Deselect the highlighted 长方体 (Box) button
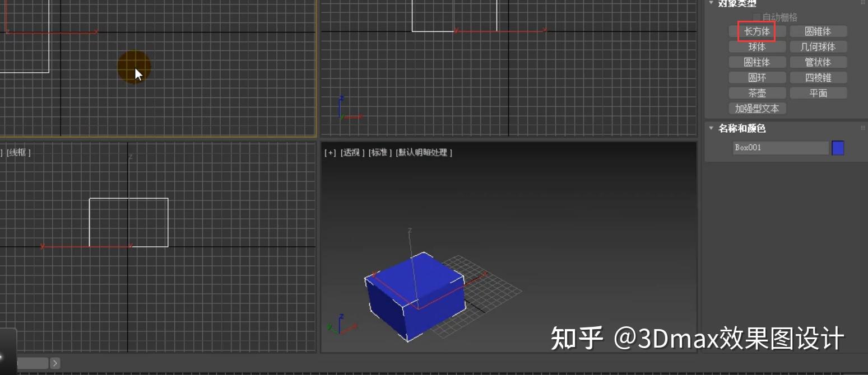The image size is (868, 375). point(756,31)
